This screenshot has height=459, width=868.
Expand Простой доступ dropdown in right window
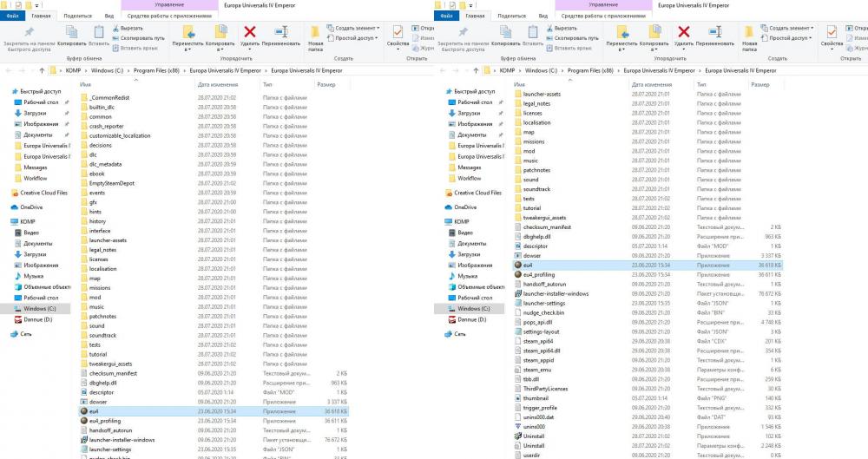click(791, 38)
